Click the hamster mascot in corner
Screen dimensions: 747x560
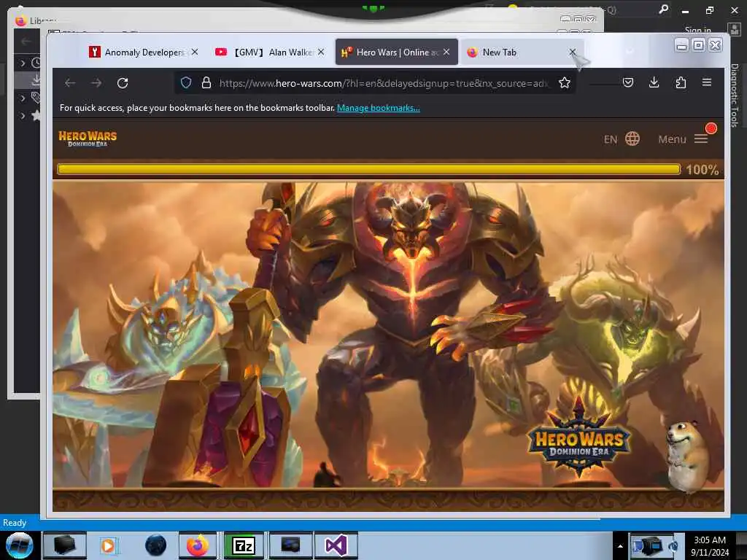687,456
